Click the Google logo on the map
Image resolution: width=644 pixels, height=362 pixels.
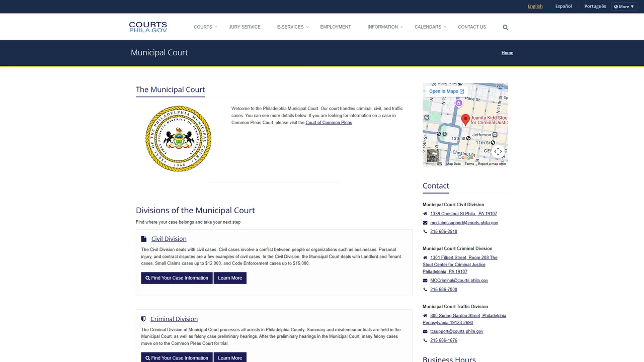pyautogui.click(x=465, y=158)
